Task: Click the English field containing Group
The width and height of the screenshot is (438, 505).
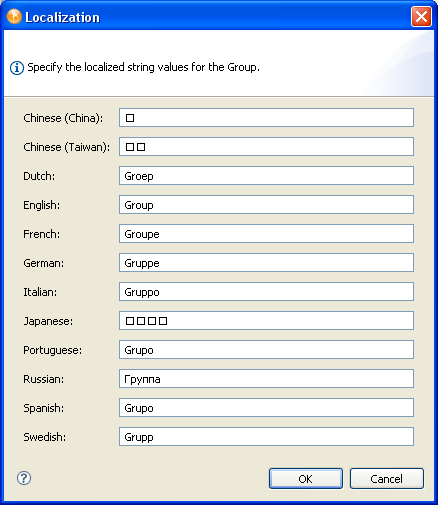Action: (266, 204)
